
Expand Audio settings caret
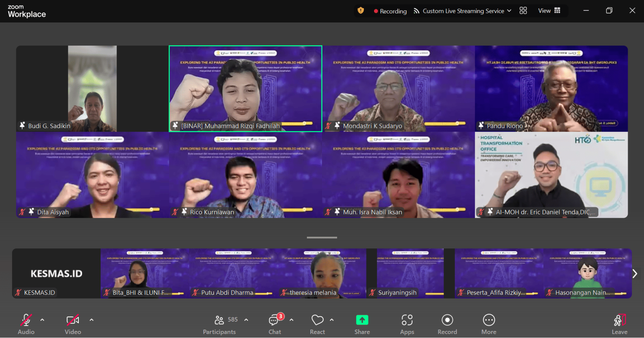42,320
